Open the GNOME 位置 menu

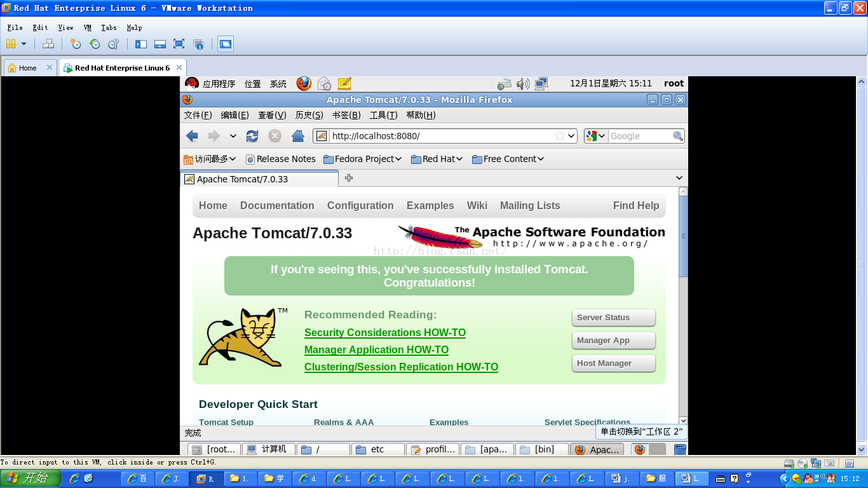pyautogui.click(x=253, y=83)
